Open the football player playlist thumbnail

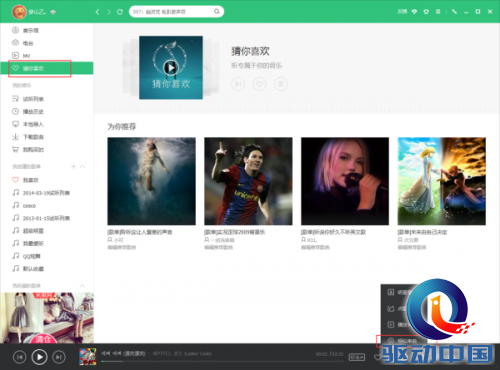(248, 181)
